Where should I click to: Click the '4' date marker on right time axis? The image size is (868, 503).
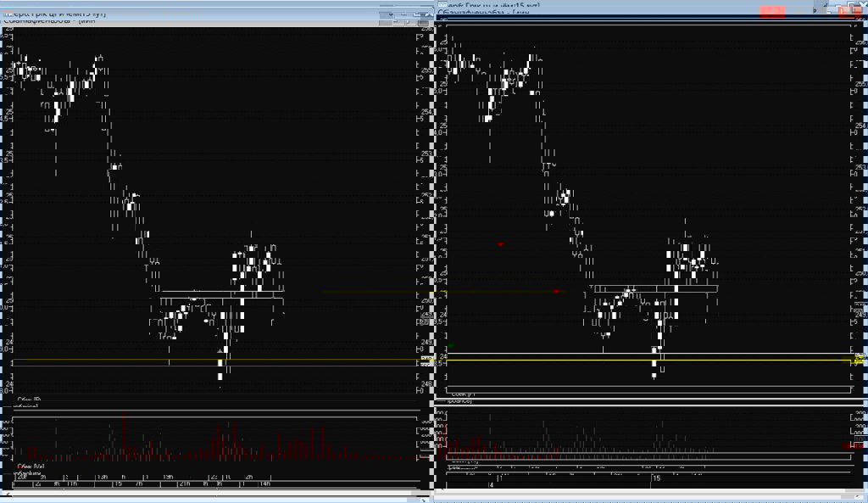tap(491, 484)
